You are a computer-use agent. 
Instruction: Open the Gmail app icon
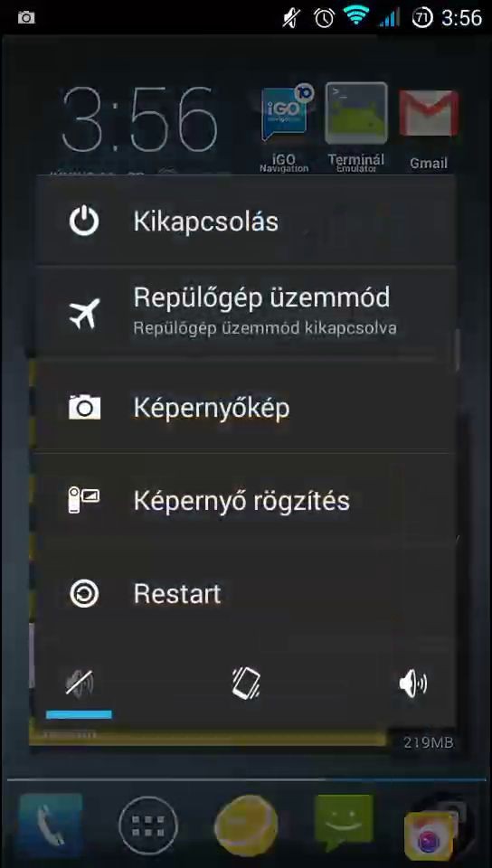click(x=429, y=128)
